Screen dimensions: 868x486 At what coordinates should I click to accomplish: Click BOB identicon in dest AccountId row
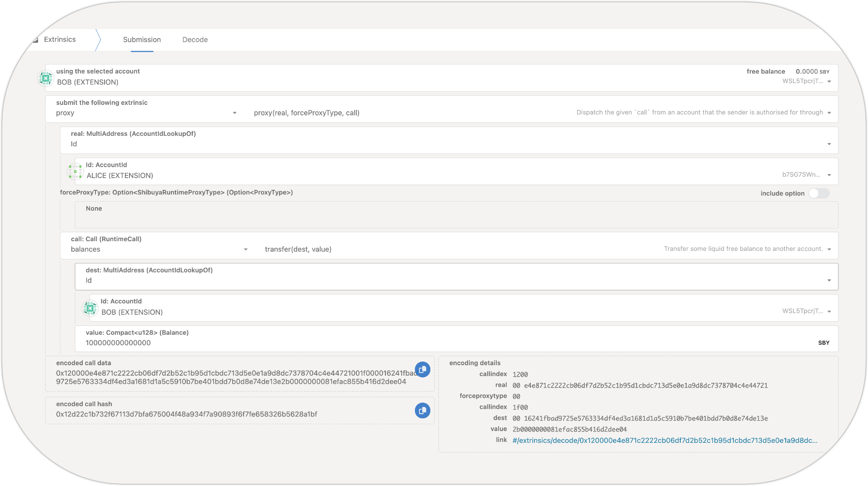coord(90,308)
